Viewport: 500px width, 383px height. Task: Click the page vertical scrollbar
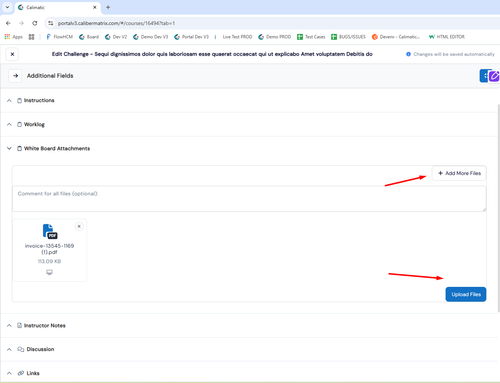click(498, 208)
